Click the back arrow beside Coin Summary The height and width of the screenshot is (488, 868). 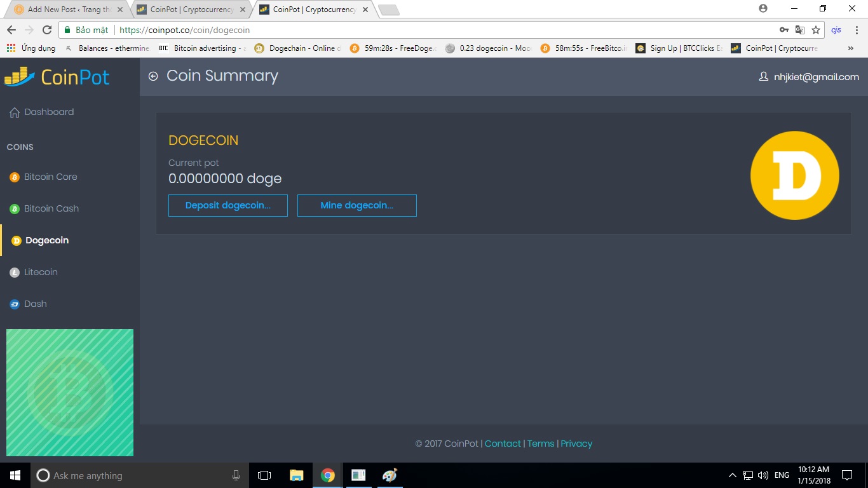pos(153,76)
